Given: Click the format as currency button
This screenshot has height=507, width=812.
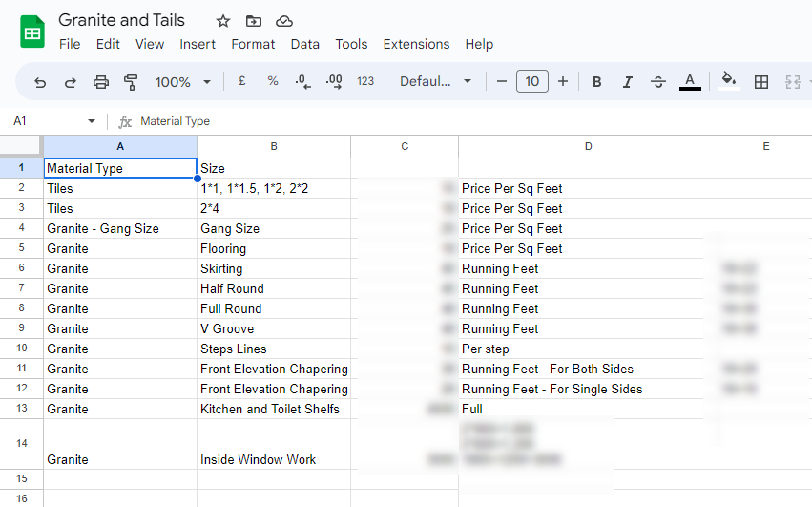Looking at the screenshot, I should (242, 82).
